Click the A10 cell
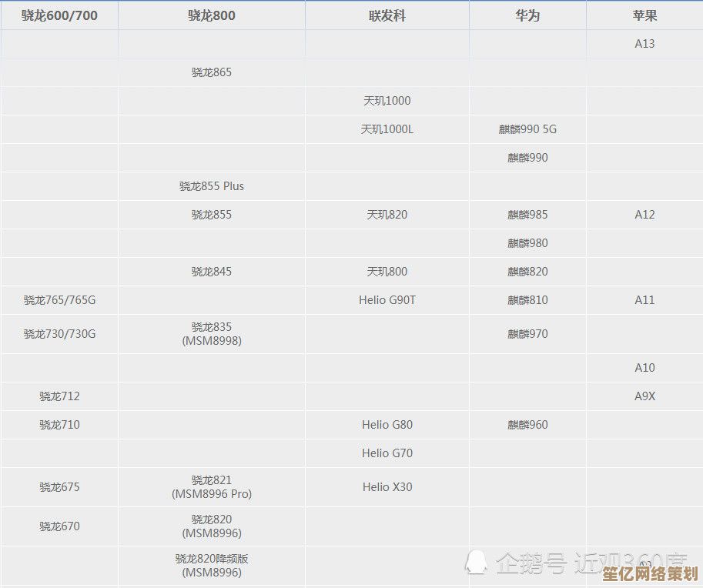703x588 pixels. coord(644,368)
